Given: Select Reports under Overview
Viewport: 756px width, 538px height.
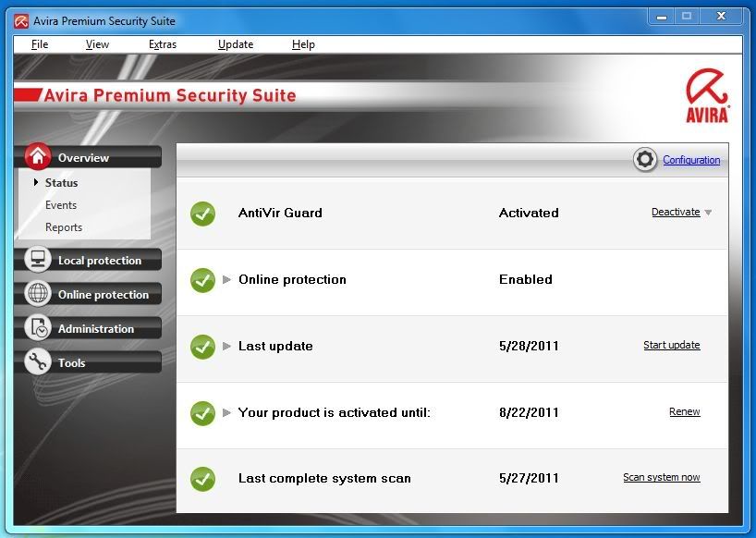Looking at the screenshot, I should tap(64, 227).
